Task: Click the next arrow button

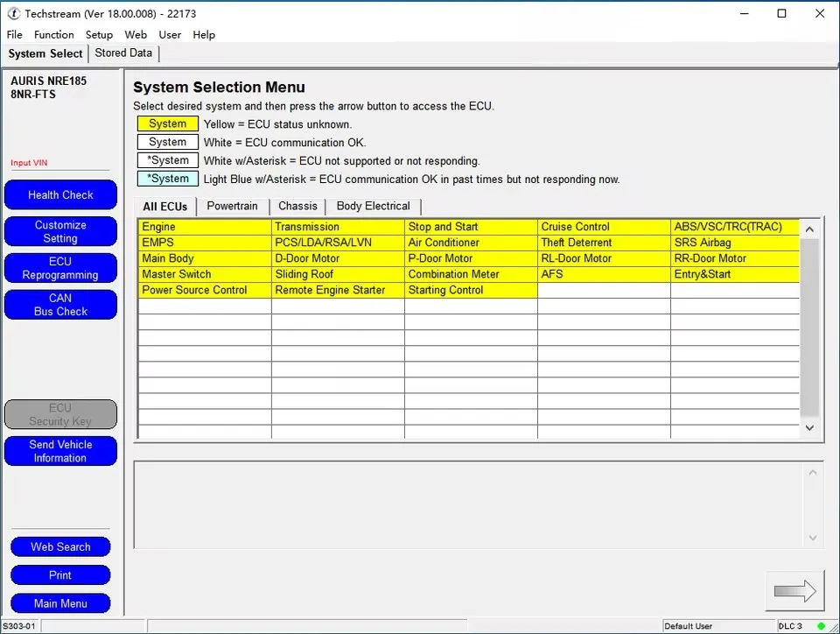Action: (x=794, y=591)
